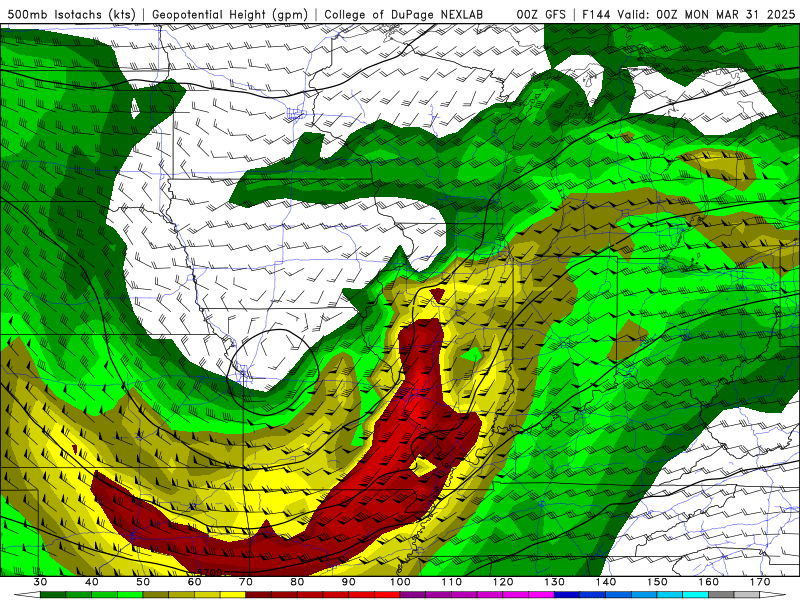
Task: Click the 80 value on the color scale
Action: coord(297,582)
